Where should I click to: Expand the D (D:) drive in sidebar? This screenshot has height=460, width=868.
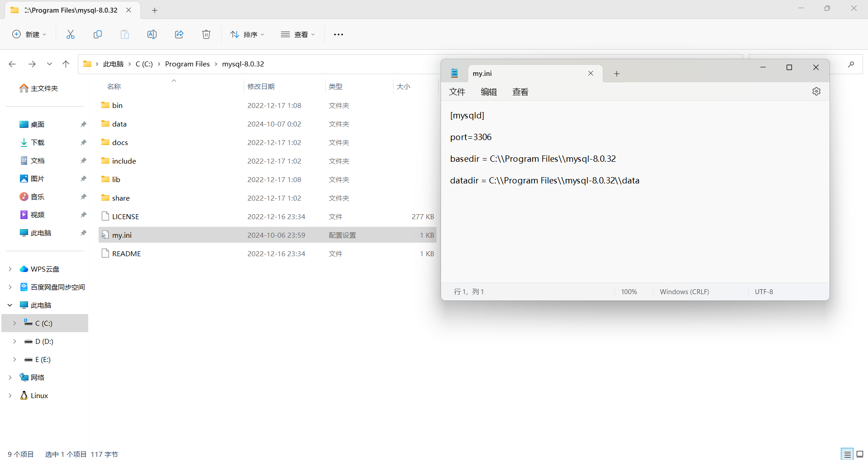click(14, 341)
